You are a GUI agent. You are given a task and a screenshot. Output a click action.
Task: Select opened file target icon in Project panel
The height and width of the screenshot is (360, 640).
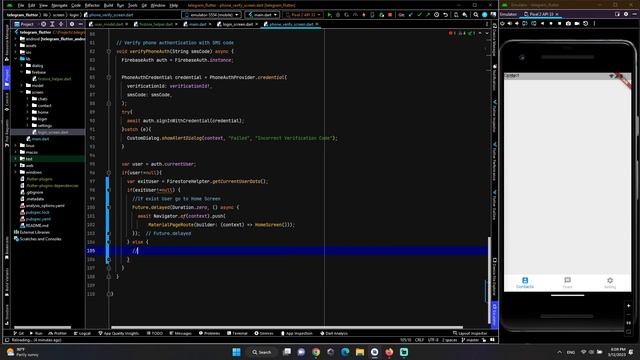tap(43, 24)
